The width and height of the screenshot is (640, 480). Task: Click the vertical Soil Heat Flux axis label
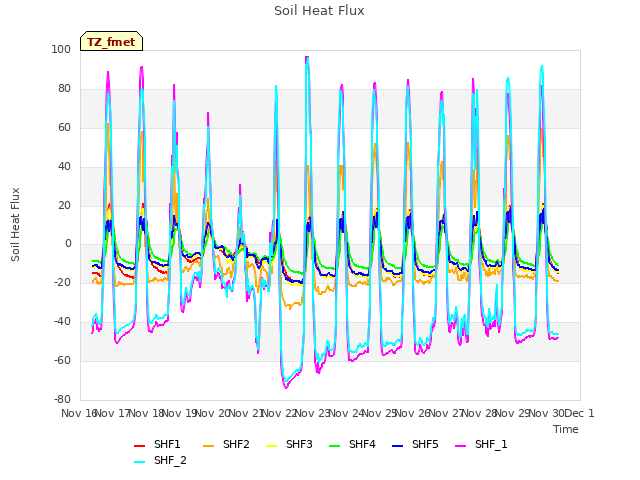15,224
